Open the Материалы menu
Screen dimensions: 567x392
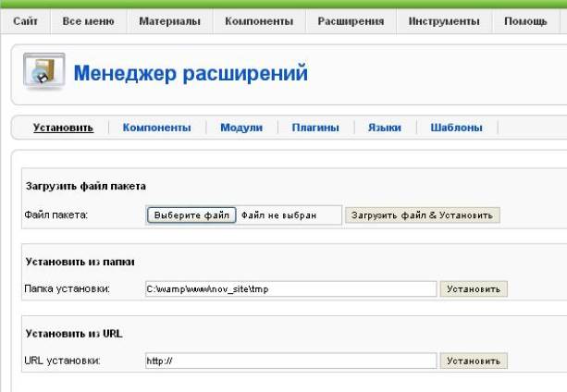169,21
